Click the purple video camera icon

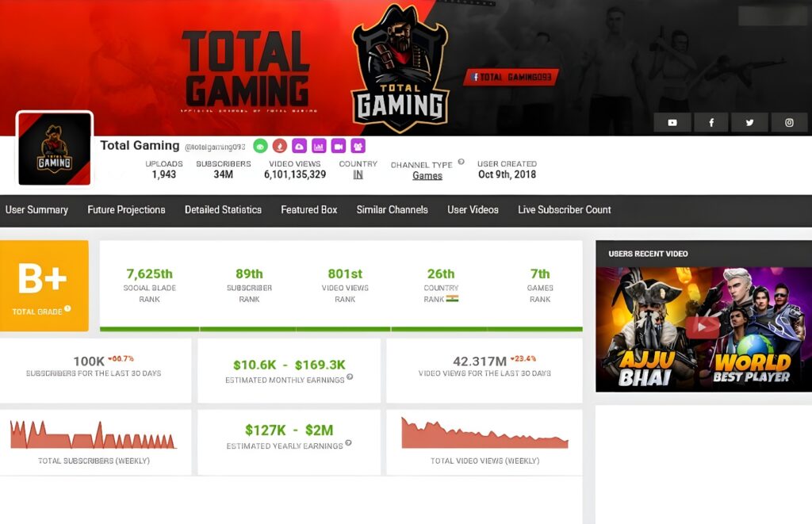[x=339, y=147]
